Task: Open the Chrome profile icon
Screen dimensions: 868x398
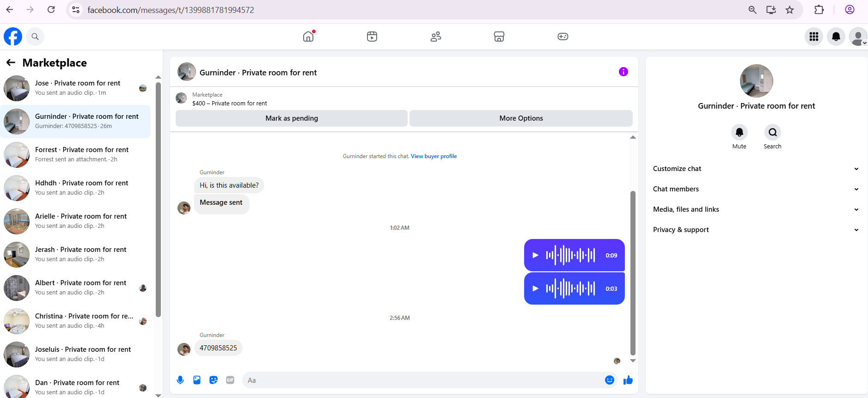Action: 850,10
